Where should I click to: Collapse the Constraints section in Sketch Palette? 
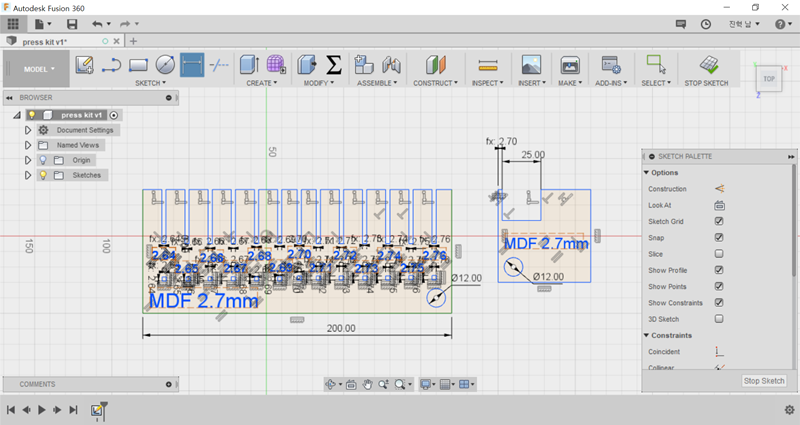coord(646,335)
